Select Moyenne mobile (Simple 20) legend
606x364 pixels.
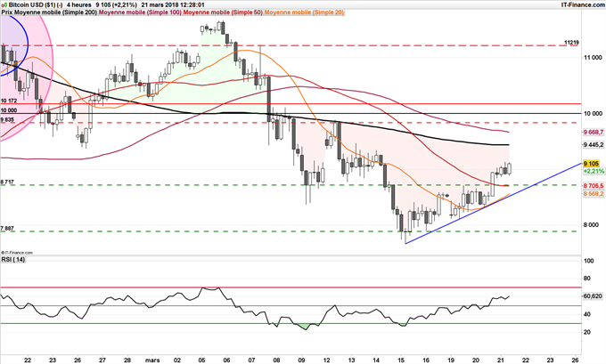pyautogui.click(x=304, y=12)
